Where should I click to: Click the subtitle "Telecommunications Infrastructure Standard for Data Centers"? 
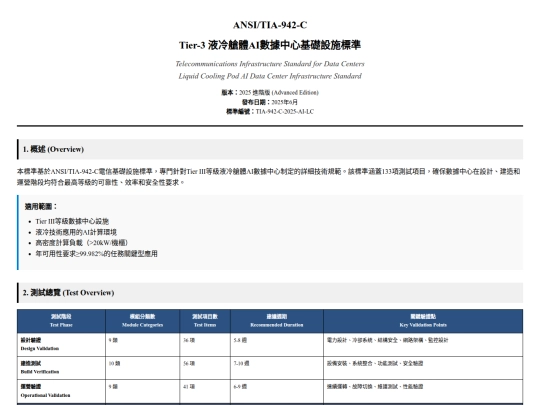(x=270, y=64)
